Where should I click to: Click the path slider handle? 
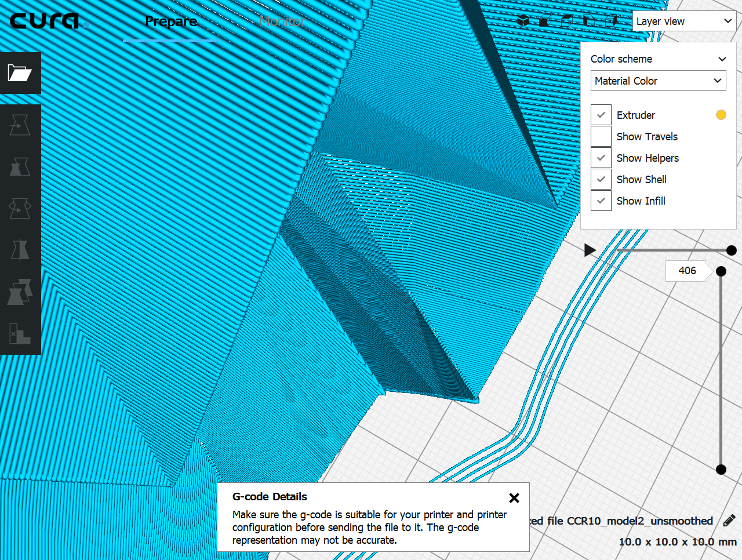732,250
